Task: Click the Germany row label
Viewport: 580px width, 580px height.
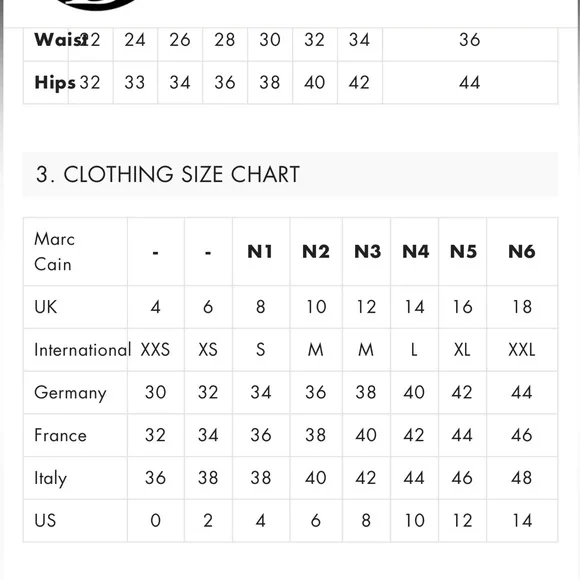Action: 70,393
